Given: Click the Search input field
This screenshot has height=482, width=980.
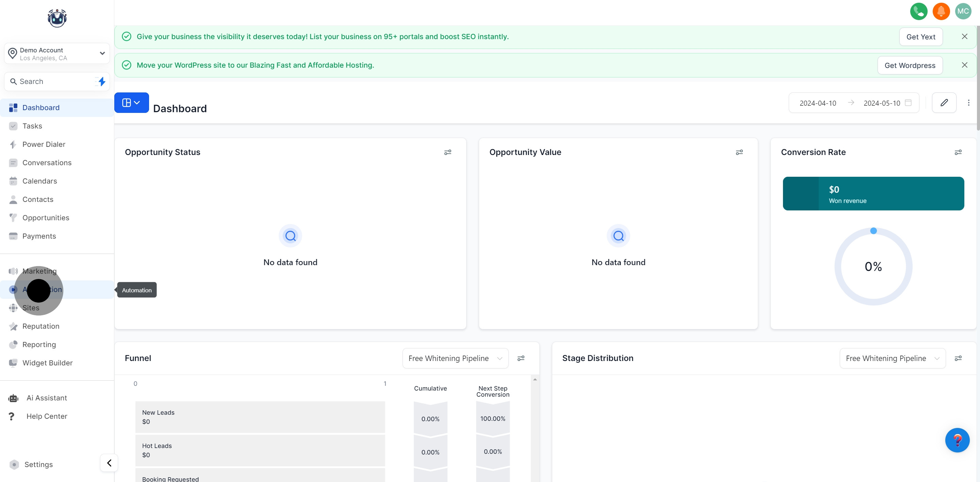Looking at the screenshot, I should [x=53, y=81].
